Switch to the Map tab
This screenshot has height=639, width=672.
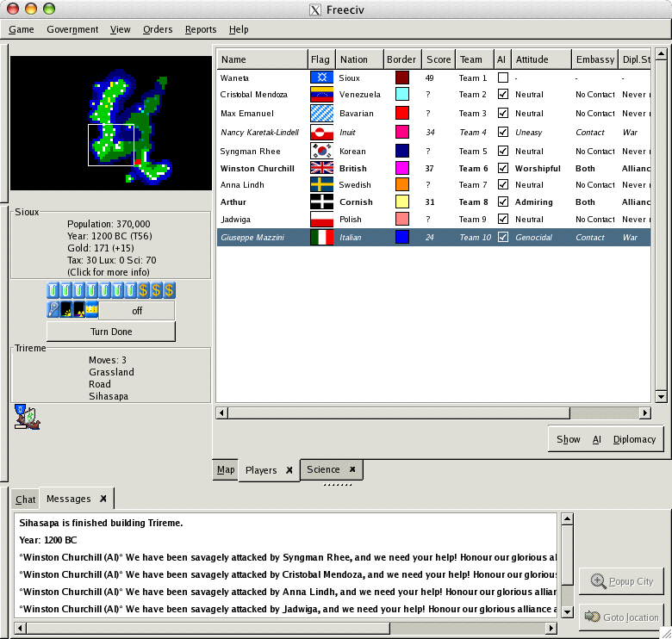(226, 470)
